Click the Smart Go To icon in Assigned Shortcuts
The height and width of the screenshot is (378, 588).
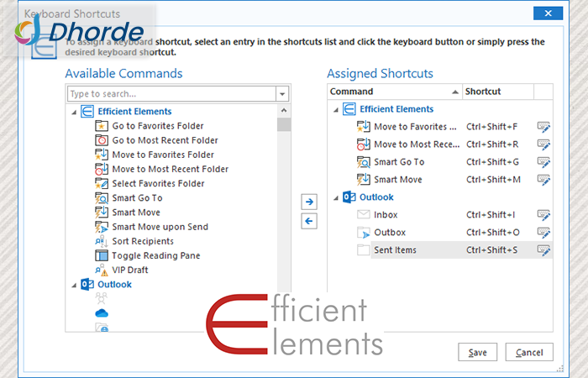[x=364, y=162]
